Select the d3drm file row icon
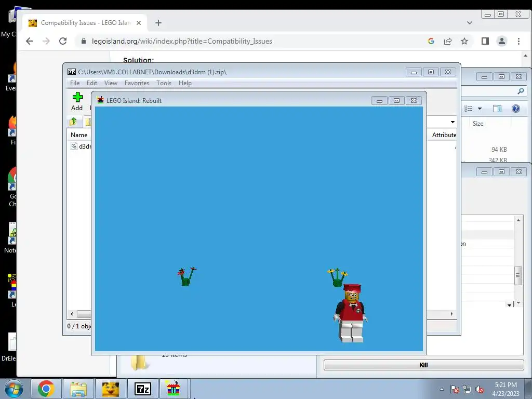 (x=74, y=146)
